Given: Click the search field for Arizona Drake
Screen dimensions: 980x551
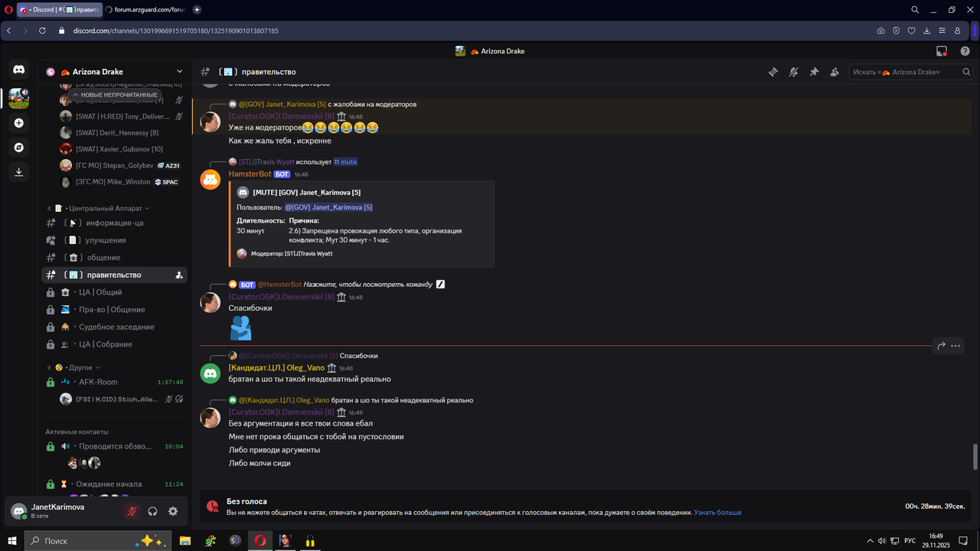Looking at the screenshot, I should click(912, 72).
